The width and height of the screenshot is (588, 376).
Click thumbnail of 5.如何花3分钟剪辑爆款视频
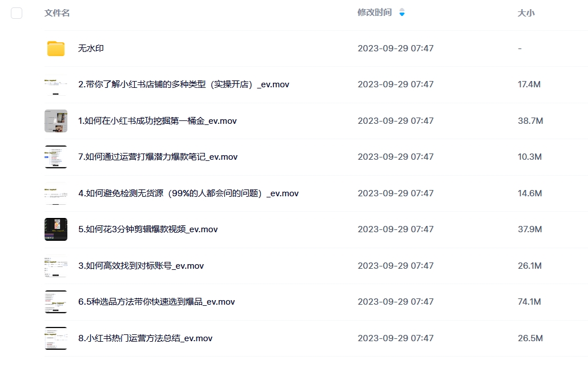56,229
